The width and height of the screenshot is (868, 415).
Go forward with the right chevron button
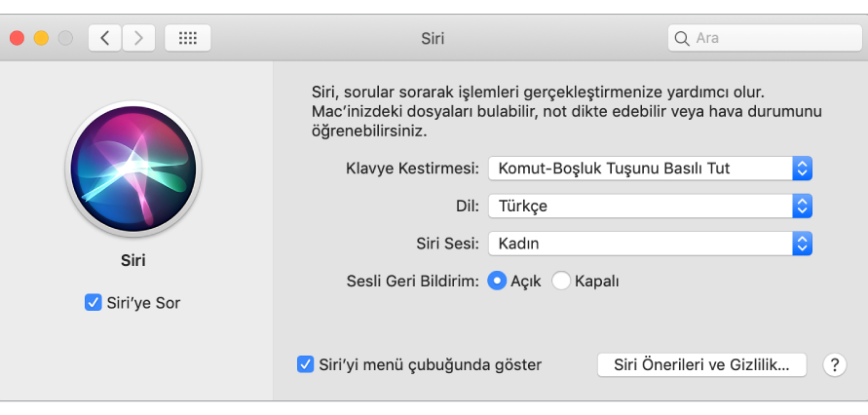tap(138, 38)
